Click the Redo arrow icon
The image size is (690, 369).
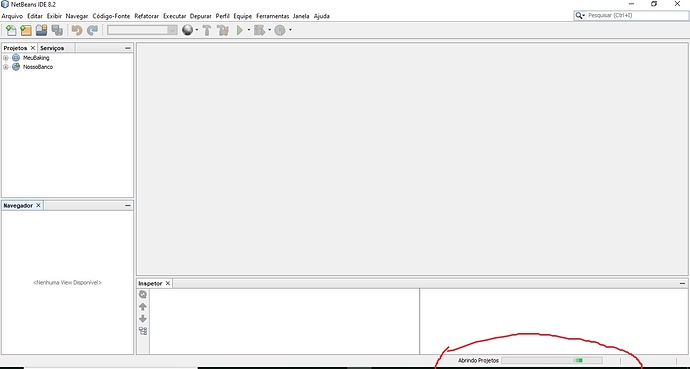tap(92, 30)
